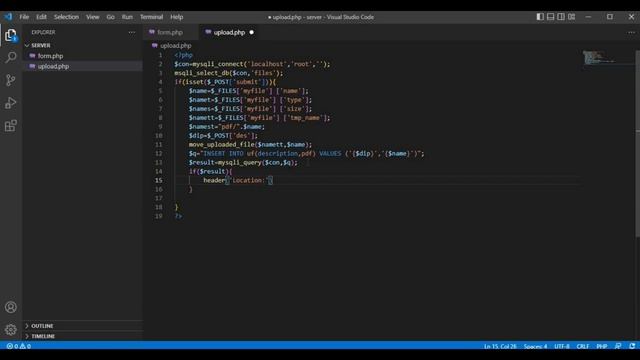640x360 pixels.
Task: Click Ln 15, Col 28 cursor position
Action: tap(500, 346)
